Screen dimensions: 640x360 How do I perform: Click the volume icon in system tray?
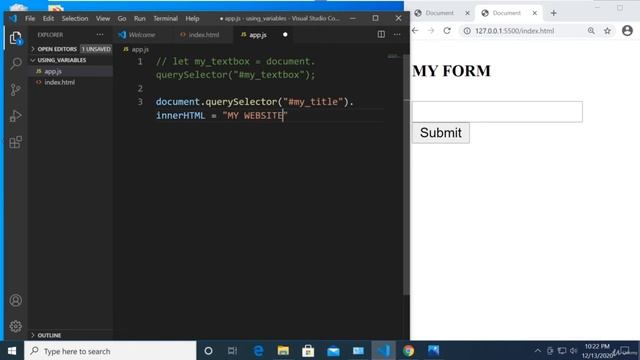coord(573,351)
